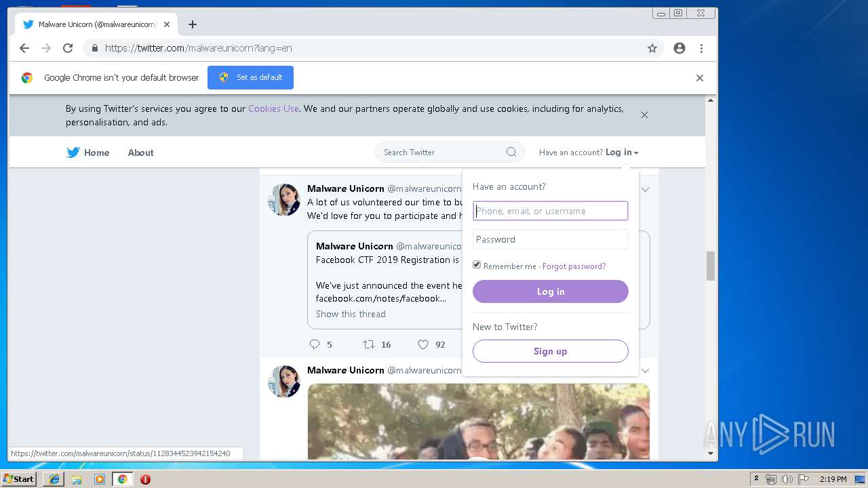This screenshot has height=488, width=868.
Task: Open the Chrome profile avatar menu
Action: pos(679,48)
